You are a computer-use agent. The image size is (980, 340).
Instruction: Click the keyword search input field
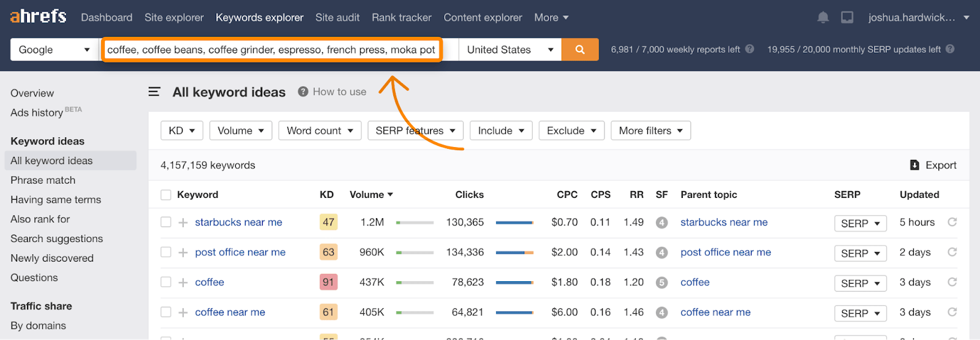click(271, 50)
